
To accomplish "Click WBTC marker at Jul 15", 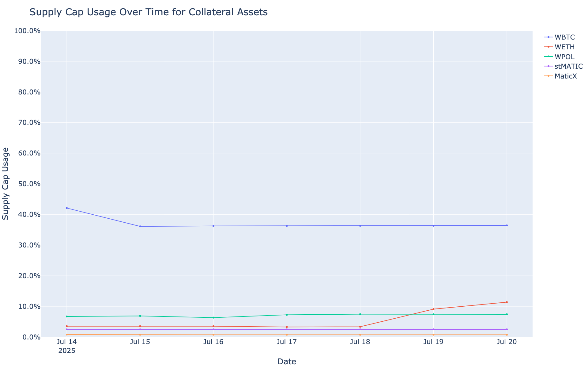I will coord(140,226).
